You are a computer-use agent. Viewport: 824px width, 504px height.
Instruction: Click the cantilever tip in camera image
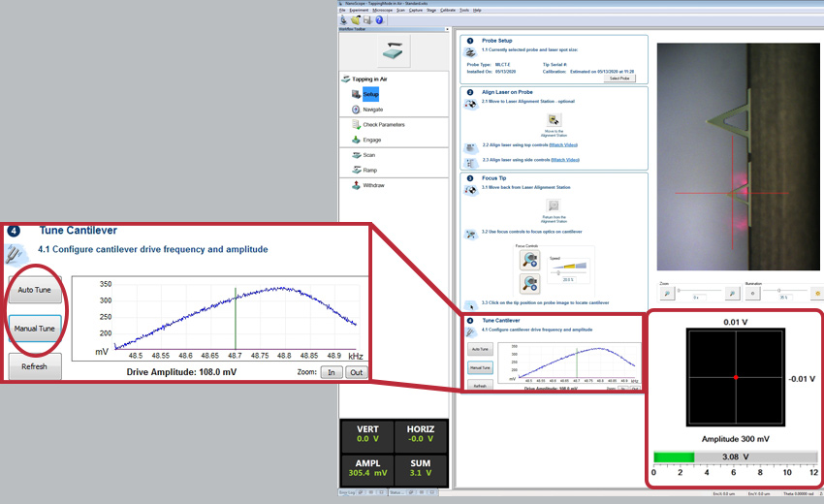click(731, 194)
